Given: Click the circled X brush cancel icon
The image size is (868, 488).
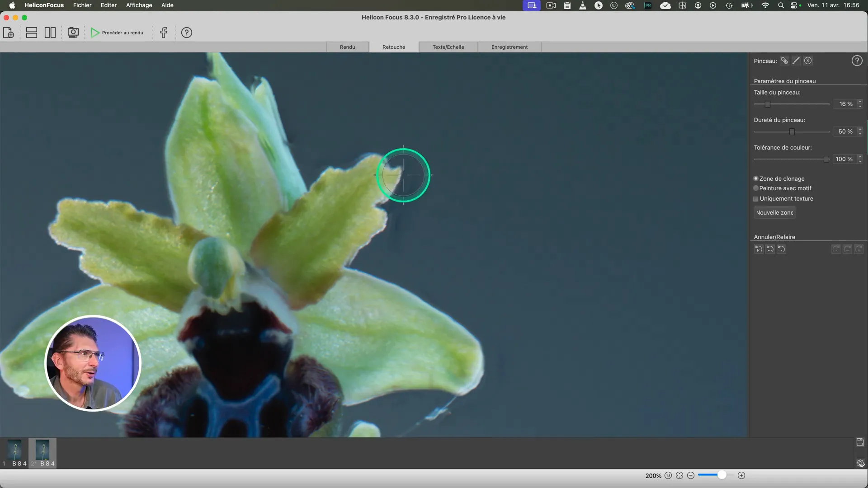Looking at the screenshot, I should 808,61.
